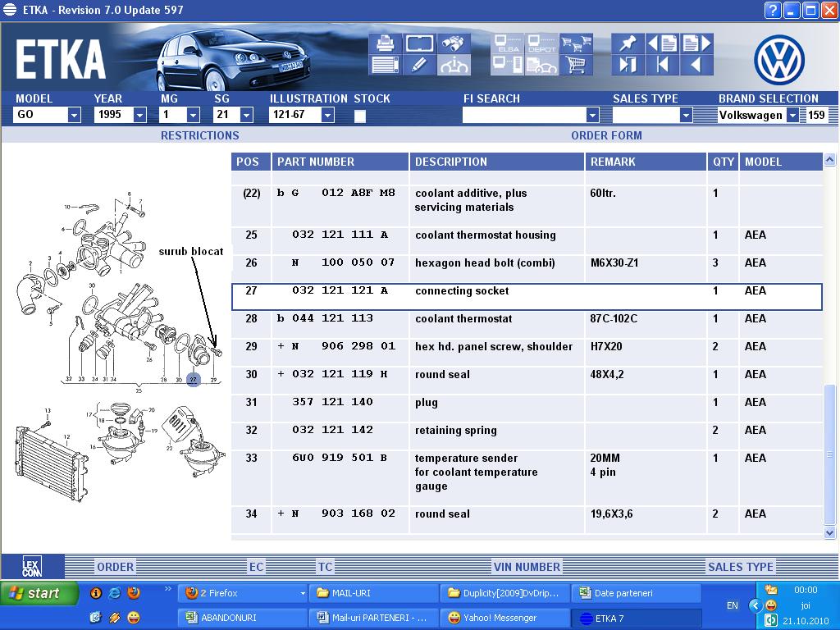The image size is (840, 630).
Task: Select row 31 plug
Action: pos(527,409)
